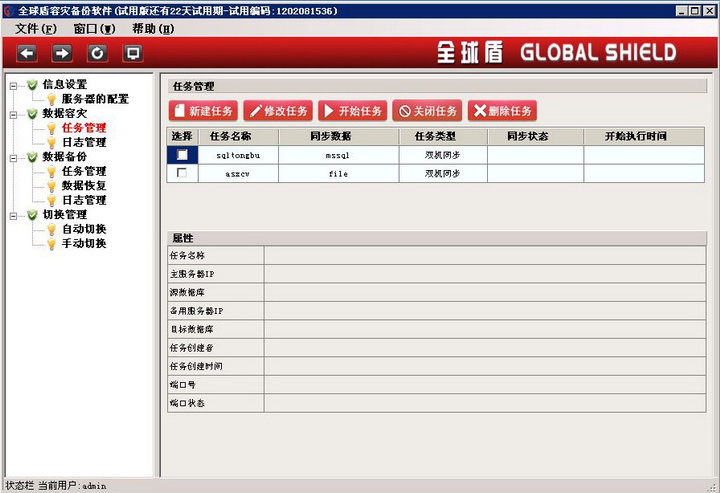Open the 窗口(W) menu
The height and width of the screenshot is (493, 720).
tap(94, 29)
